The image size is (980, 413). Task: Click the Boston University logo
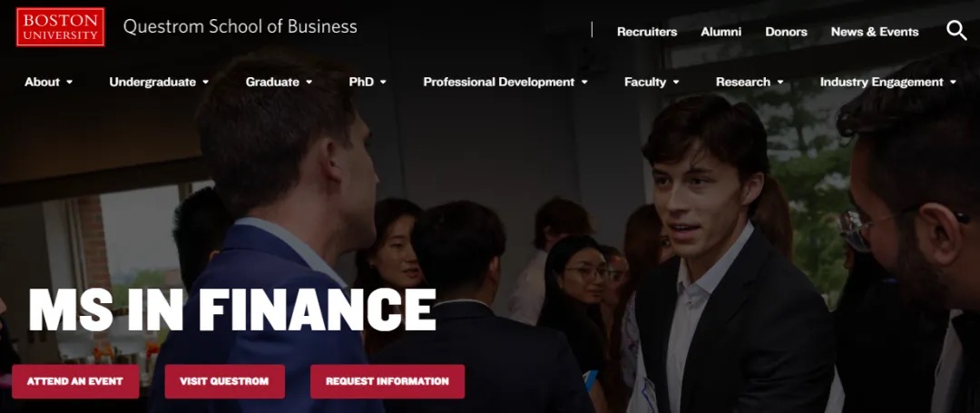tap(61, 27)
